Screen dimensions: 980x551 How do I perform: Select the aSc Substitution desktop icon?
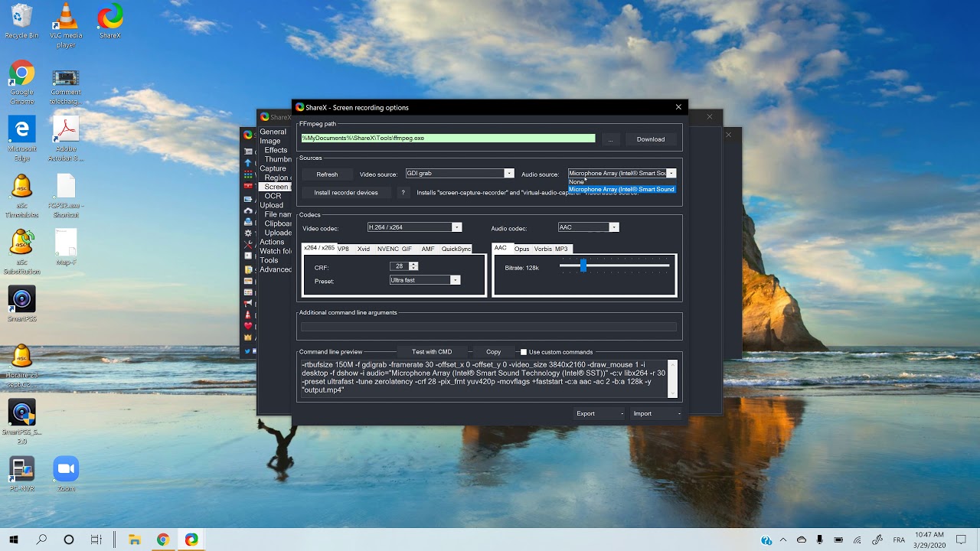pos(21,253)
